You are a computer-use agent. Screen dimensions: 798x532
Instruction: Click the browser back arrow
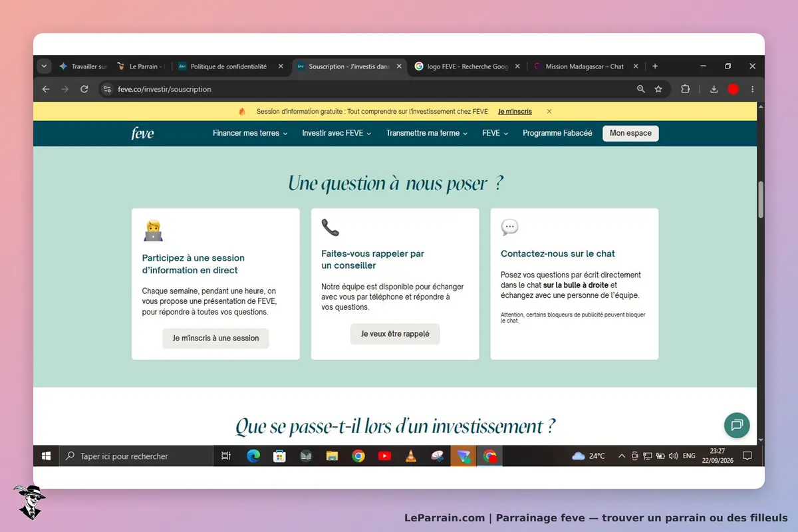coord(46,89)
